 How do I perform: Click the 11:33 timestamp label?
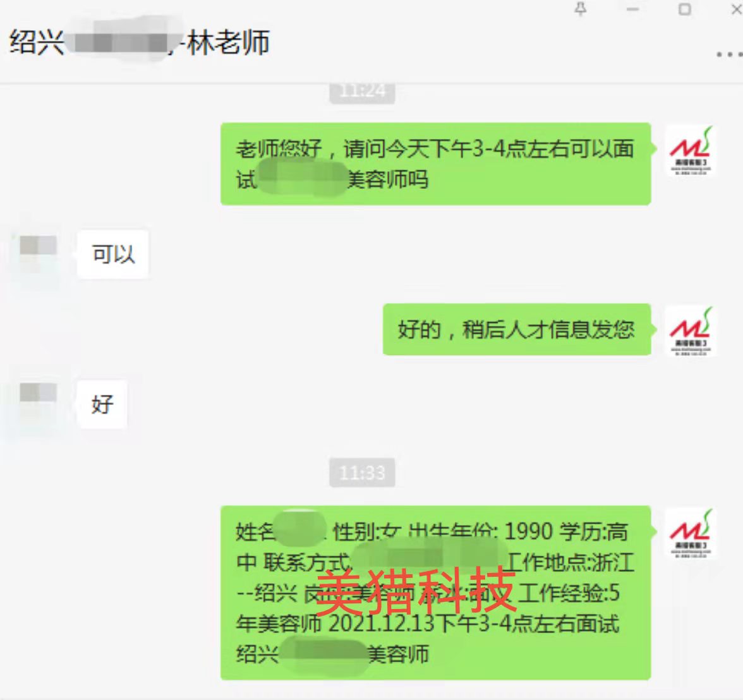[362, 473]
